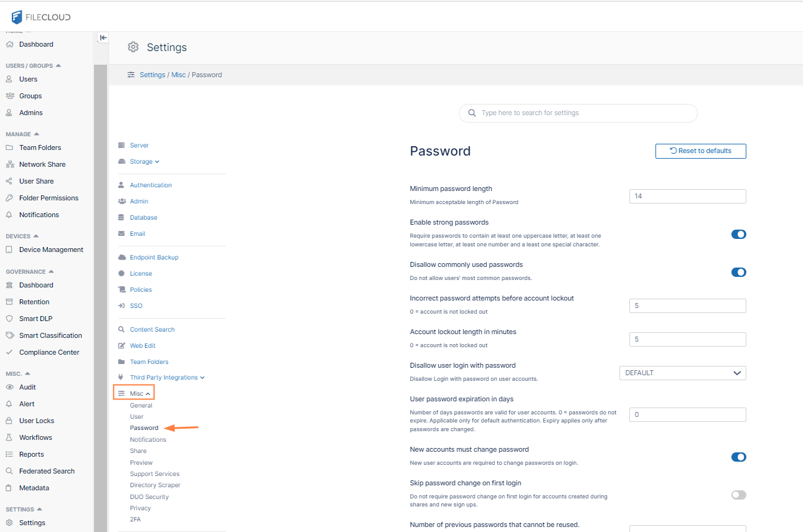Click the Settings breadcrumb link

pyautogui.click(x=153, y=75)
